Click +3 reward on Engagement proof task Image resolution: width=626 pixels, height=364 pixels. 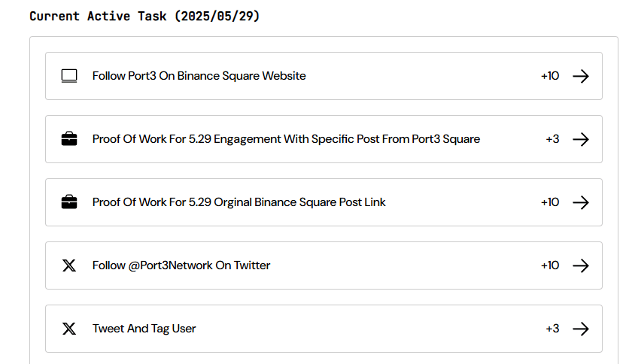point(552,139)
